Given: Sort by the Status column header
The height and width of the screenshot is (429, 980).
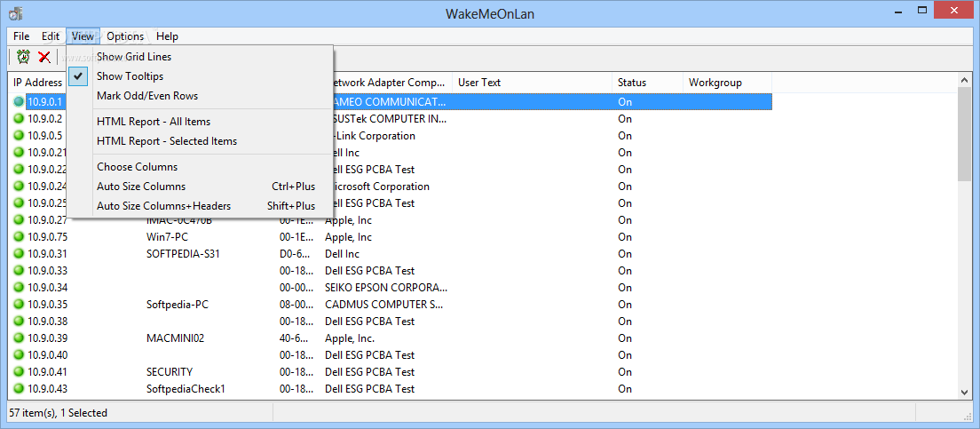Looking at the screenshot, I should (646, 83).
